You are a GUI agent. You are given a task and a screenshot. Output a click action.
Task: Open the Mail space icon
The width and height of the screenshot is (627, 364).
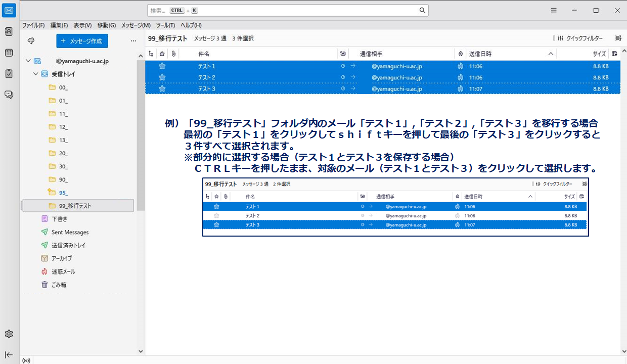9,10
